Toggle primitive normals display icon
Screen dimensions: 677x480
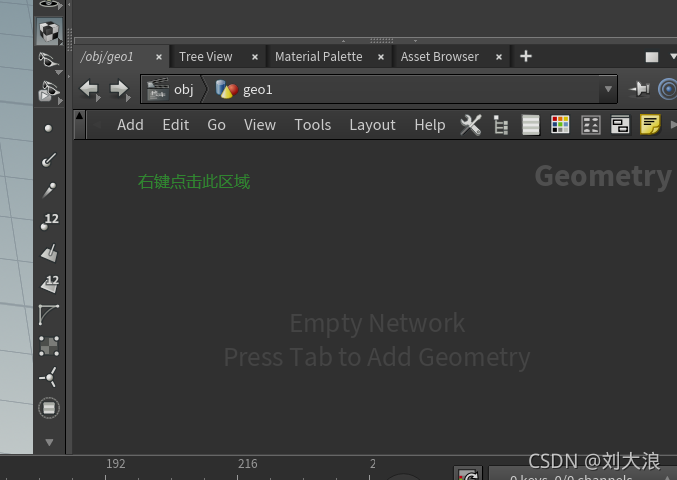(x=49, y=253)
